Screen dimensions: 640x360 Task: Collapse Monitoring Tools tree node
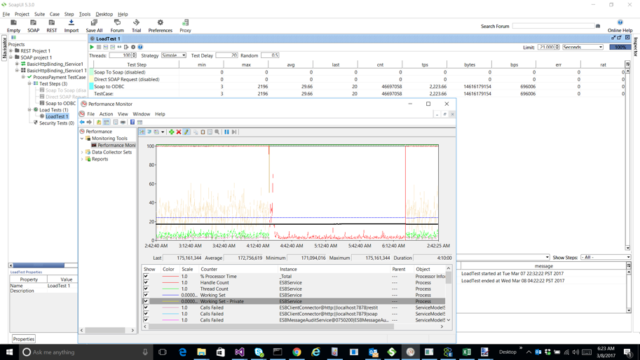pyautogui.click(x=82, y=138)
